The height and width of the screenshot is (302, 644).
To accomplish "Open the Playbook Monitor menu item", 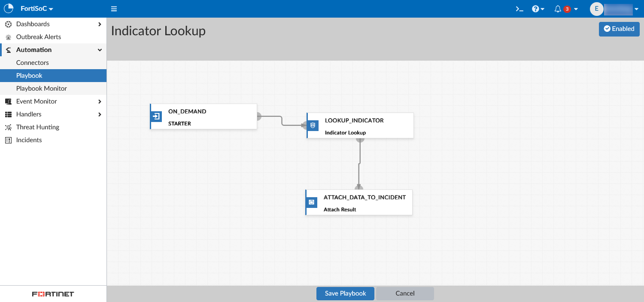I will coord(42,88).
